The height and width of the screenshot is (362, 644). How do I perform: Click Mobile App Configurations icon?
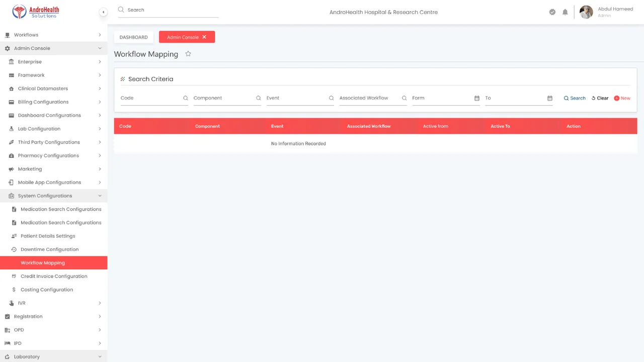tap(12, 183)
